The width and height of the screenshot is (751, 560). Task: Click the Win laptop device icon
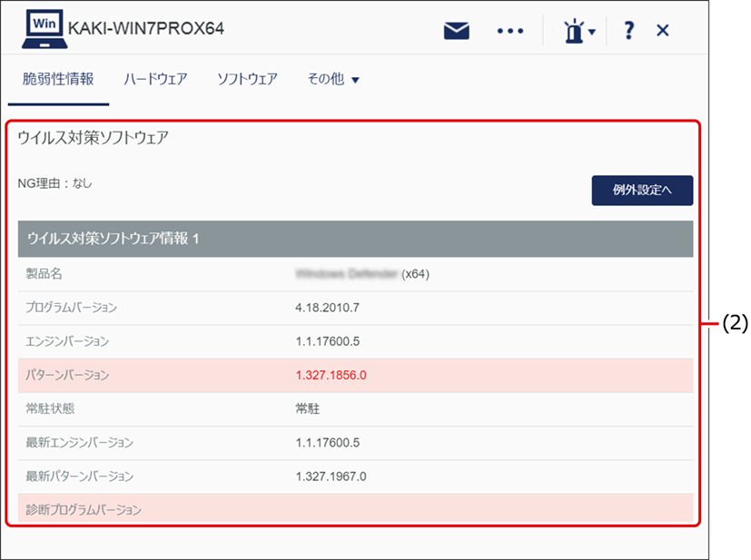[x=44, y=30]
